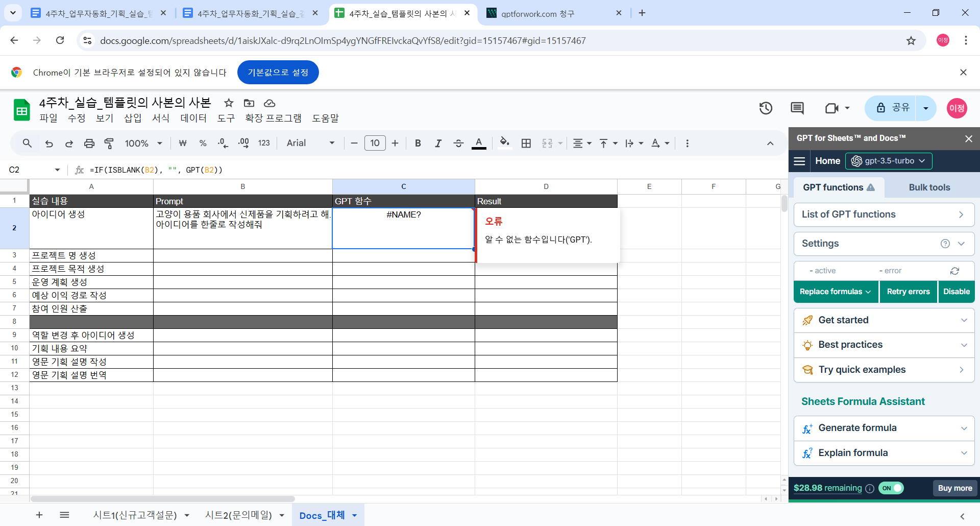Click Buy more button
The height and width of the screenshot is (526, 980).
(x=955, y=488)
